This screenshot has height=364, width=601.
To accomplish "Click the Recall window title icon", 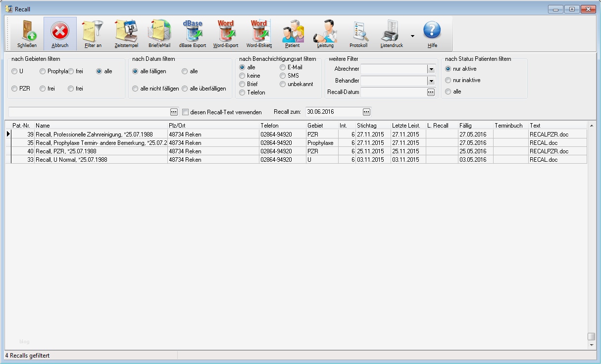I will pos(9,9).
